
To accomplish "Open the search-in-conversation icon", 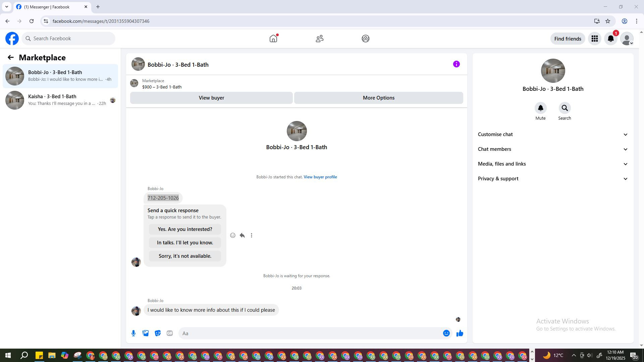I will pyautogui.click(x=565, y=108).
